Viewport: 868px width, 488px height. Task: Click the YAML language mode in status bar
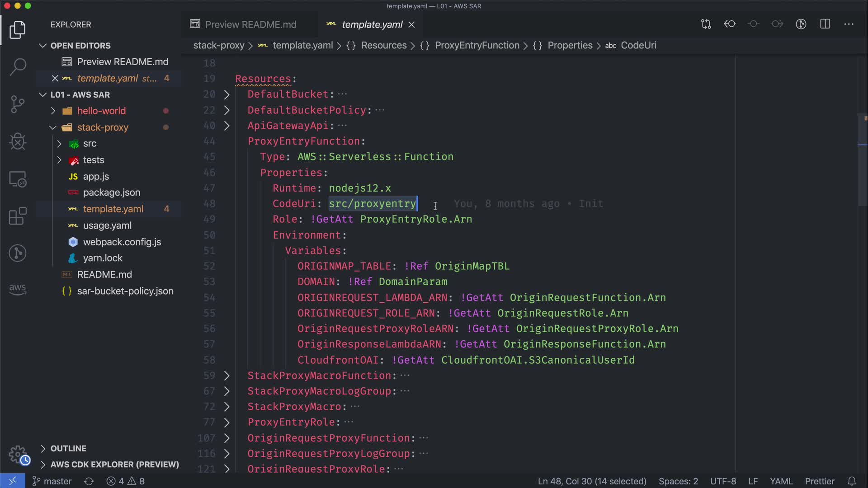[x=781, y=481]
